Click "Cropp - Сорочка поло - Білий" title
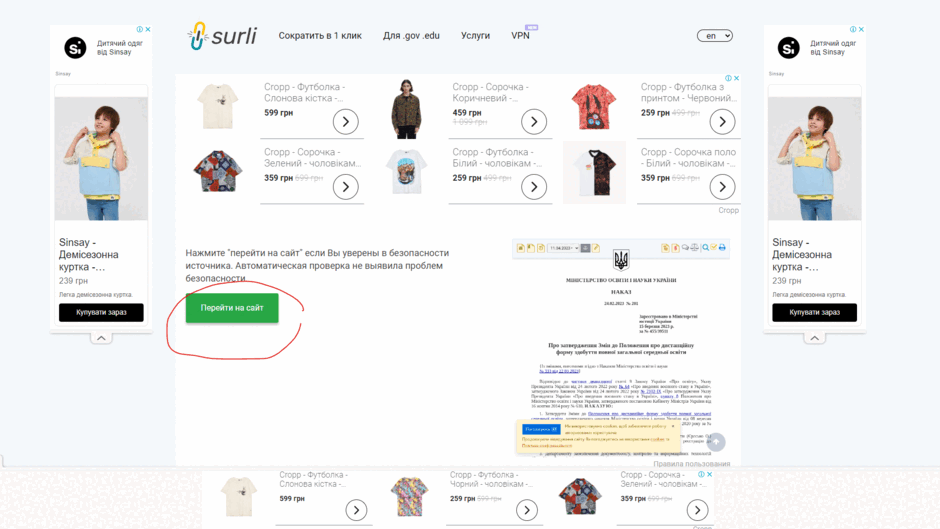940x529 pixels. pyautogui.click(x=688, y=158)
